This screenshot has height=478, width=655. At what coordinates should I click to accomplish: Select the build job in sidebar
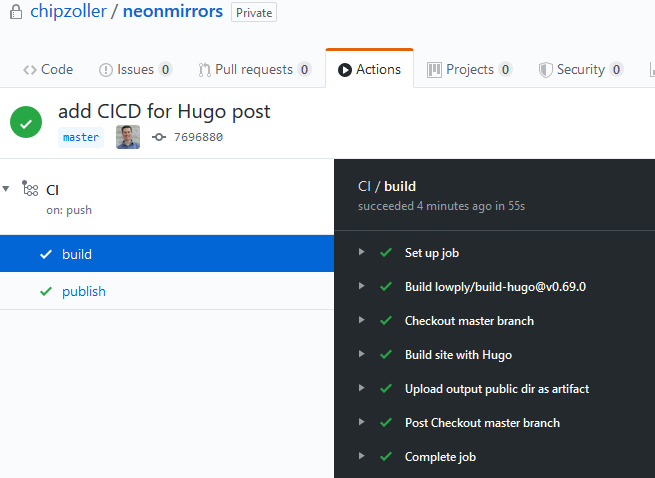(77, 254)
